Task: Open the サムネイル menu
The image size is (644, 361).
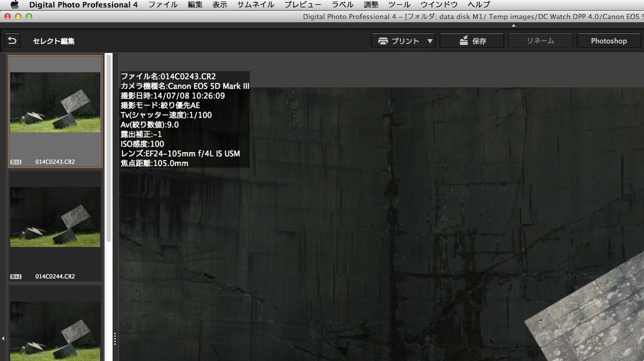Action: click(x=256, y=4)
